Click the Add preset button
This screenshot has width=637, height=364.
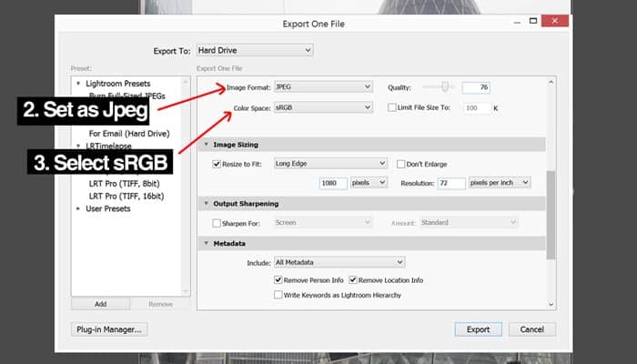101,304
